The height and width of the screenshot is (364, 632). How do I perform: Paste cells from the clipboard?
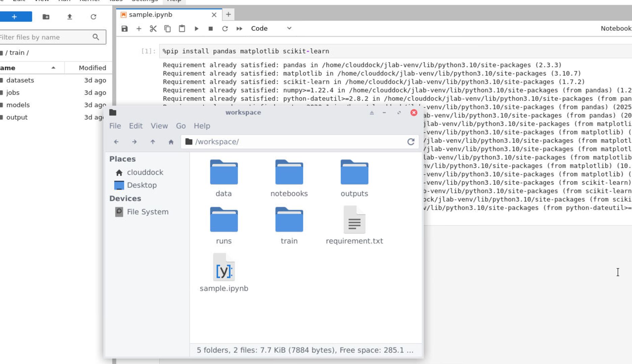pyautogui.click(x=182, y=28)
